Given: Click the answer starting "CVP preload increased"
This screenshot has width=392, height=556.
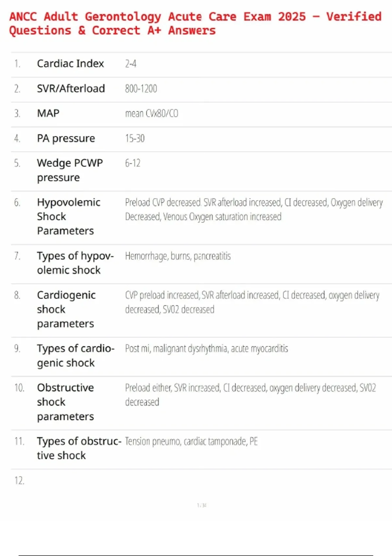Looking at the screenshot, I should [x=252, y=302].
